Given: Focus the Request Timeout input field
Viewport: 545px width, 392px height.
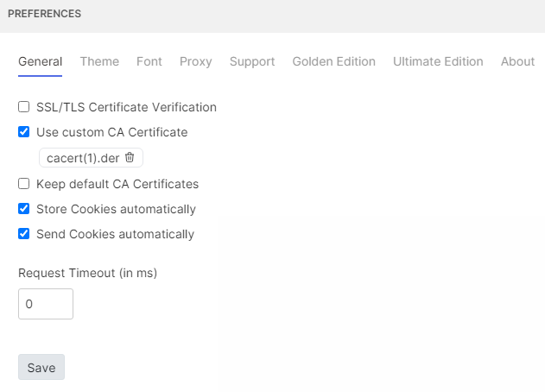Looking at the screenshot, I should coord(46,304).
